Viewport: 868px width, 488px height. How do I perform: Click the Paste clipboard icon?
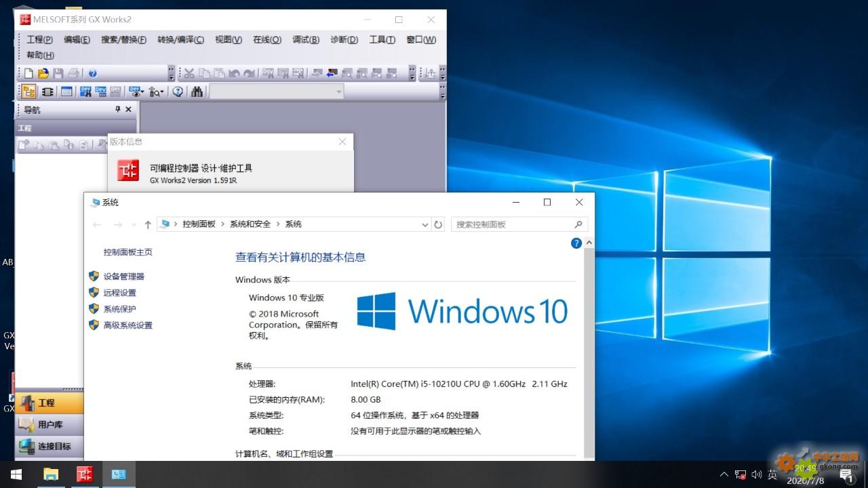219,73
